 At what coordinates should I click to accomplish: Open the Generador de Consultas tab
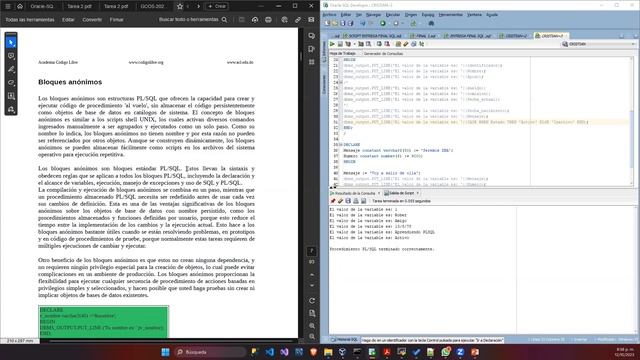click(383, 53)
